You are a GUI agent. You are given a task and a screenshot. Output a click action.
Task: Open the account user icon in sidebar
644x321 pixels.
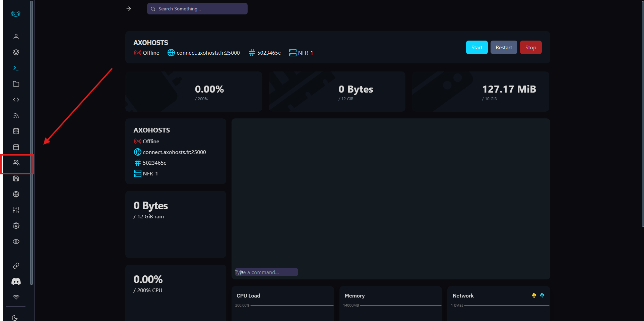pos(16,37)
